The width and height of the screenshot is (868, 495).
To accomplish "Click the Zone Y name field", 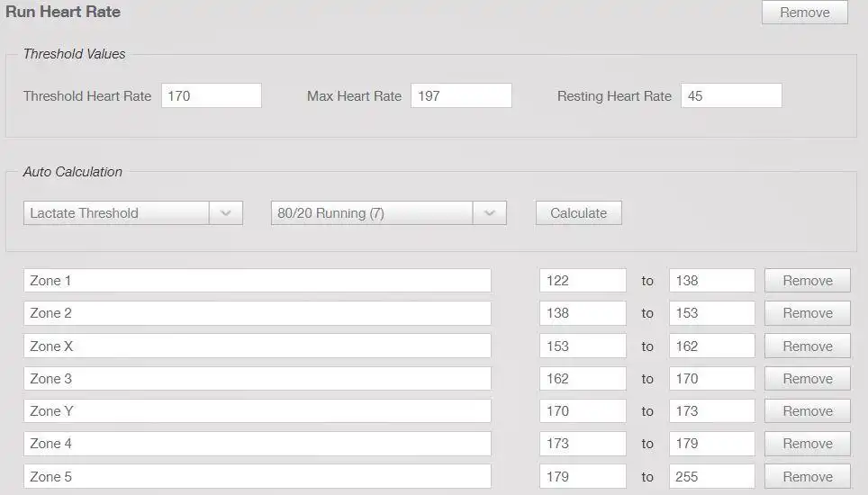I will click(258, 411).
